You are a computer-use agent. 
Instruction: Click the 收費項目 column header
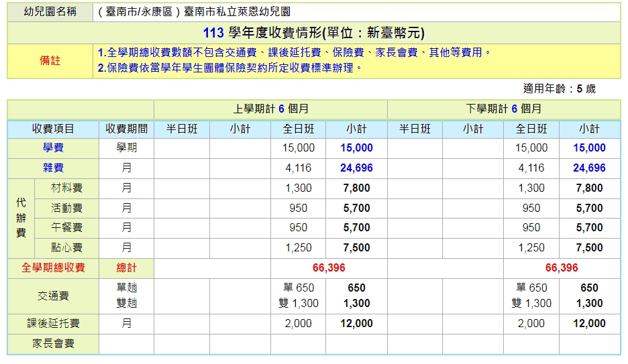(53, 129)
